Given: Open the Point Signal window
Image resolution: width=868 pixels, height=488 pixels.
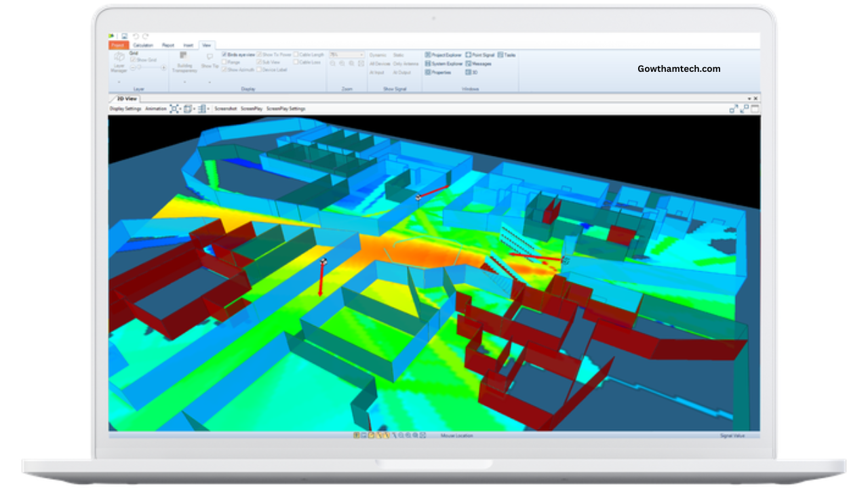Looking at the screenshot, I should click(x=480, y=55).
